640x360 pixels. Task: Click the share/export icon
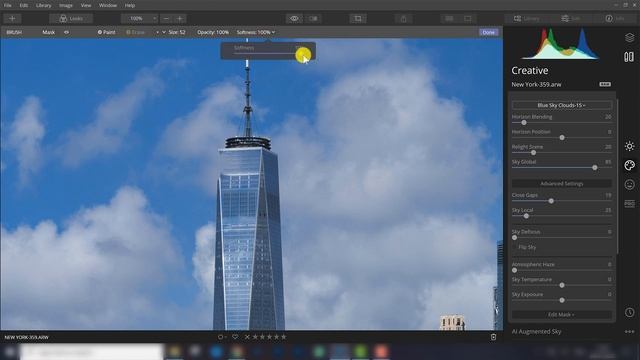coord(403,18)
